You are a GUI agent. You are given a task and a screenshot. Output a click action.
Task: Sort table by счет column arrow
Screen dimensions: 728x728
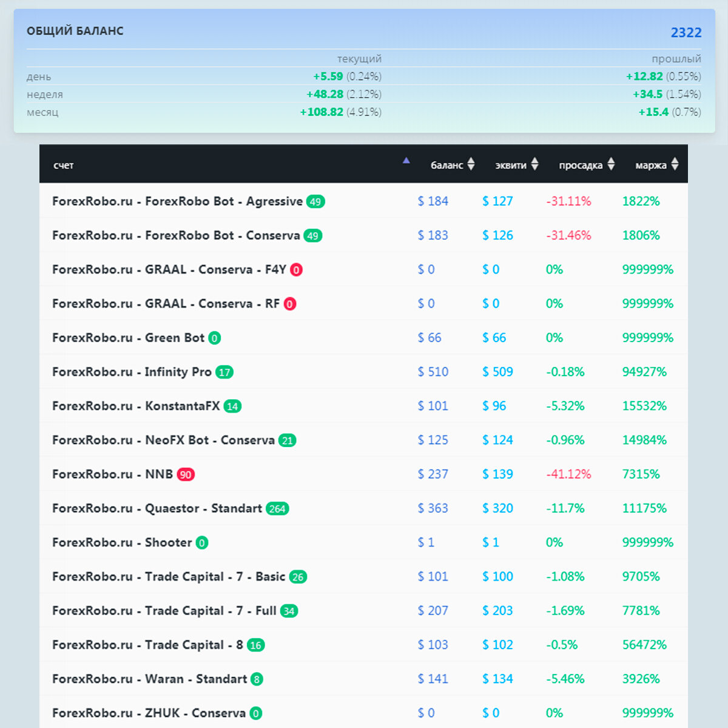click(x=406, y=161)
